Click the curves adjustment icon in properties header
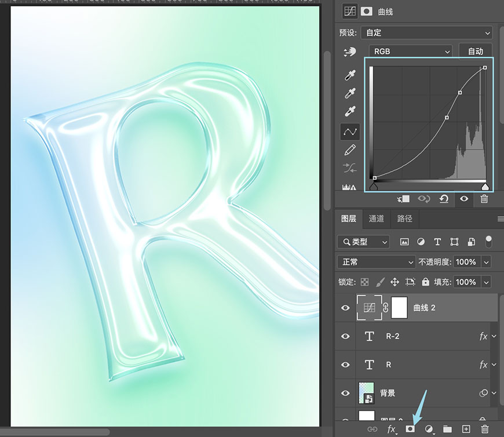This screenshot has width=504, height=437. tap(350, 12)
